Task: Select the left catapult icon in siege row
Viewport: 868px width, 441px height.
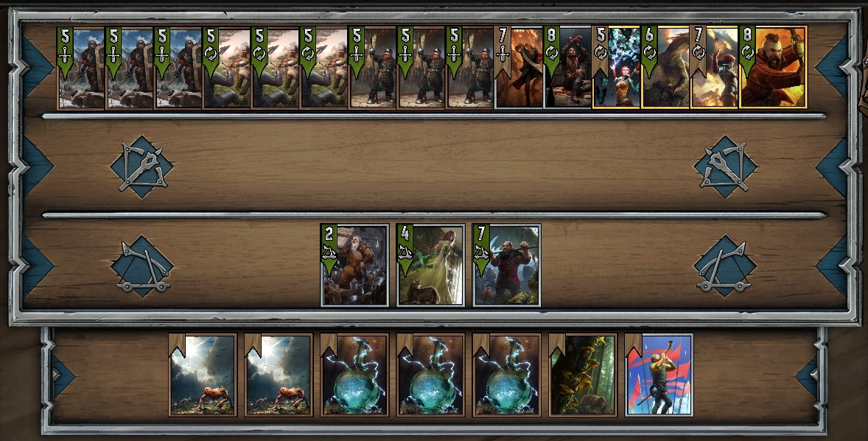Action: [141, 267]
